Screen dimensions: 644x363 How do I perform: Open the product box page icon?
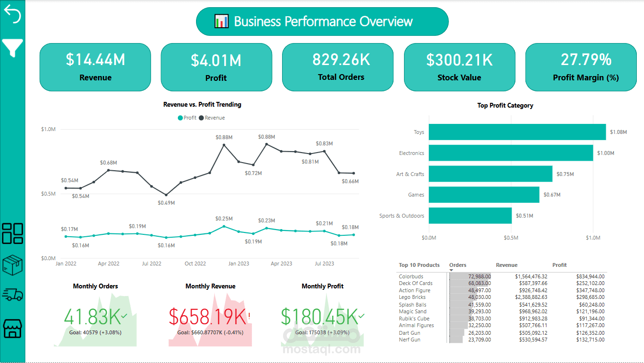pos(12,264)
